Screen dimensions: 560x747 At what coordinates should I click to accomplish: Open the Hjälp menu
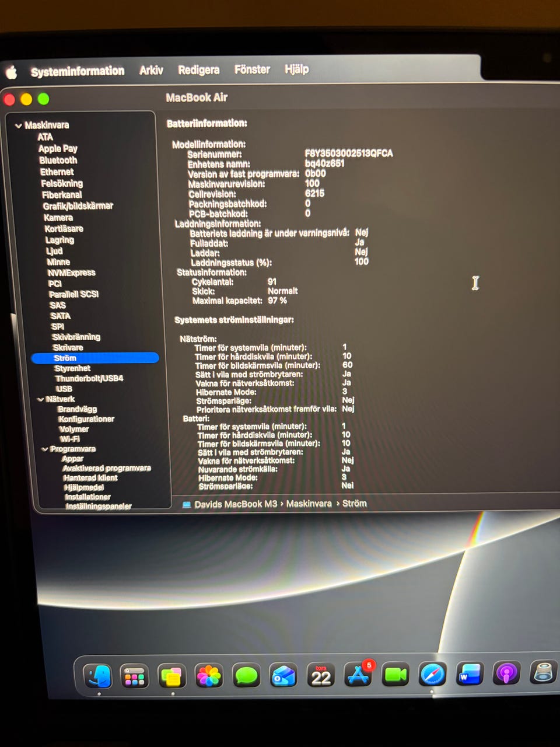[x=296, y=69]
